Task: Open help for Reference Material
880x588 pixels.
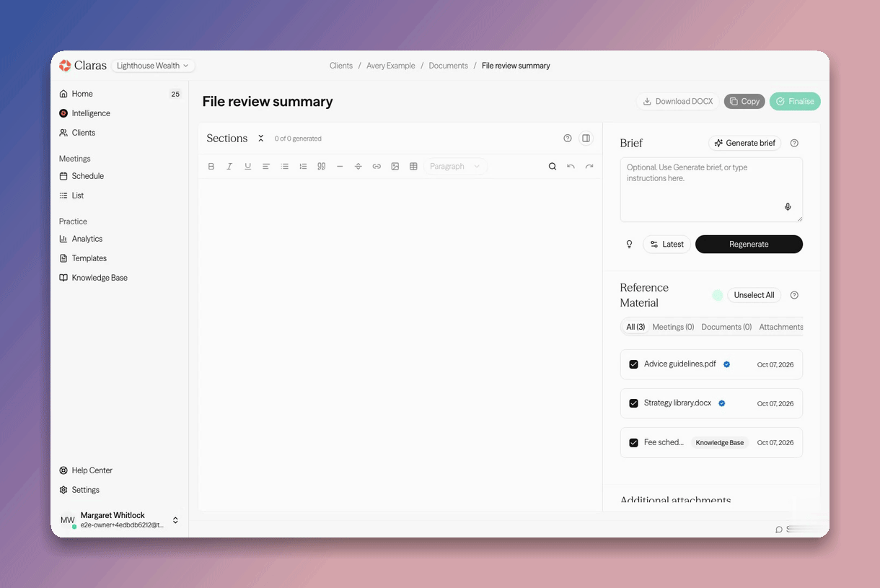Action: point(794,295)
